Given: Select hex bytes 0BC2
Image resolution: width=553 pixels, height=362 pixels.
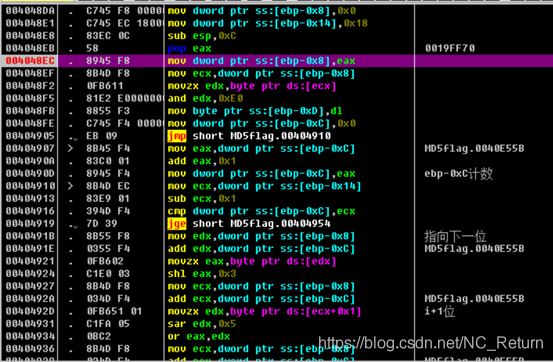Looking at the screenshot, I should pyautogui.click(x=99, y=337).
